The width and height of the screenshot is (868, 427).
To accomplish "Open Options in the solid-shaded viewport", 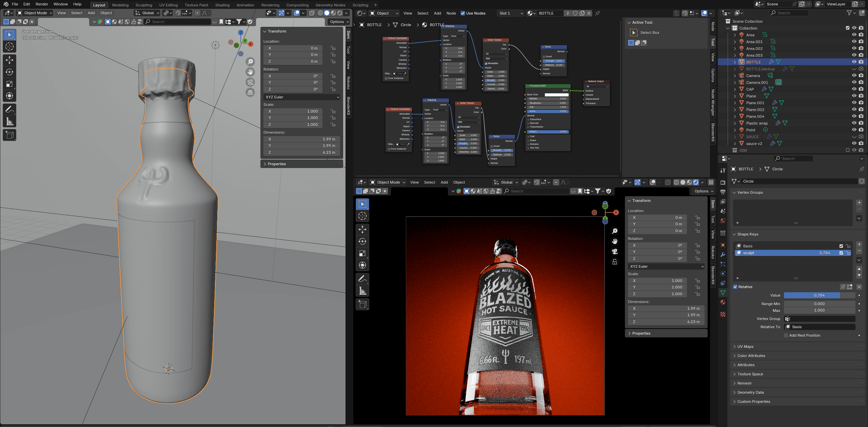I will pos(339,22).
